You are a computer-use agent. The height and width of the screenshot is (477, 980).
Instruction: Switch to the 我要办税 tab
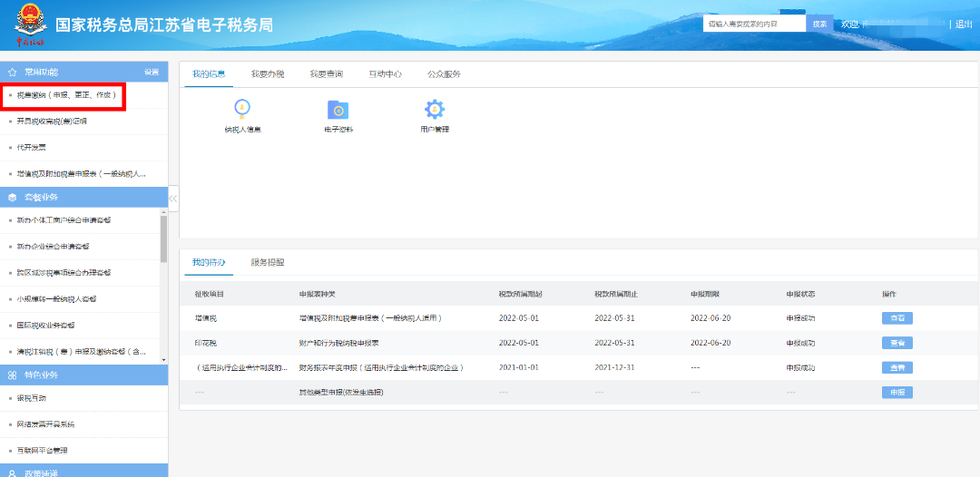pos(268,73)
